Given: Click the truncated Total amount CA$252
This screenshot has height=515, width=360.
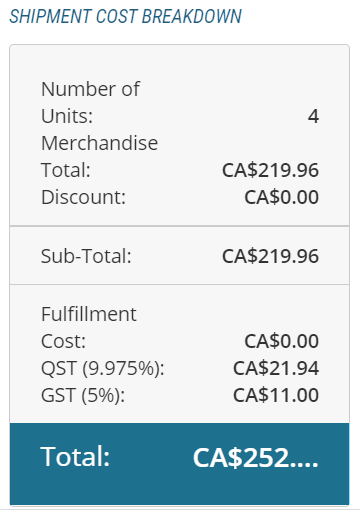Looking at the screenshot, I should [256, 458].
